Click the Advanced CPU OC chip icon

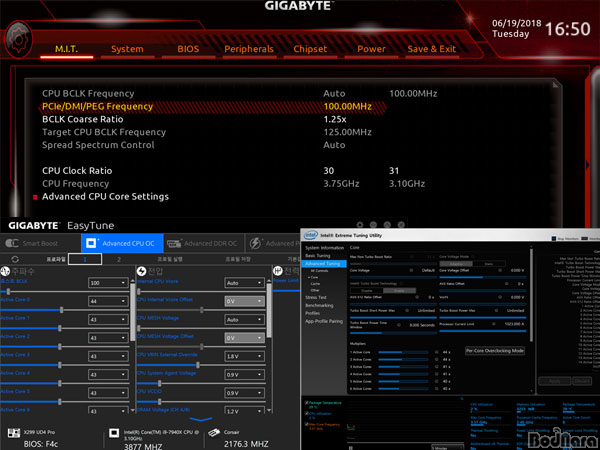90,243
